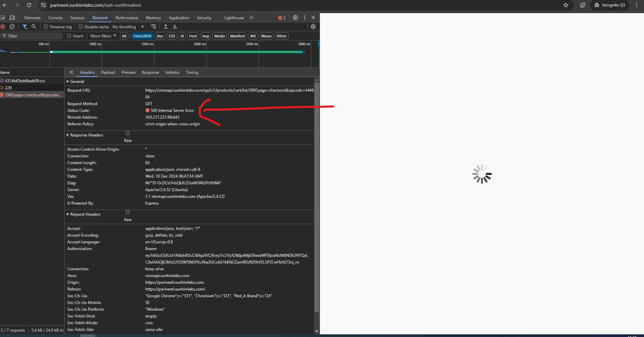Show the Response tab of request

pos(150,72)
